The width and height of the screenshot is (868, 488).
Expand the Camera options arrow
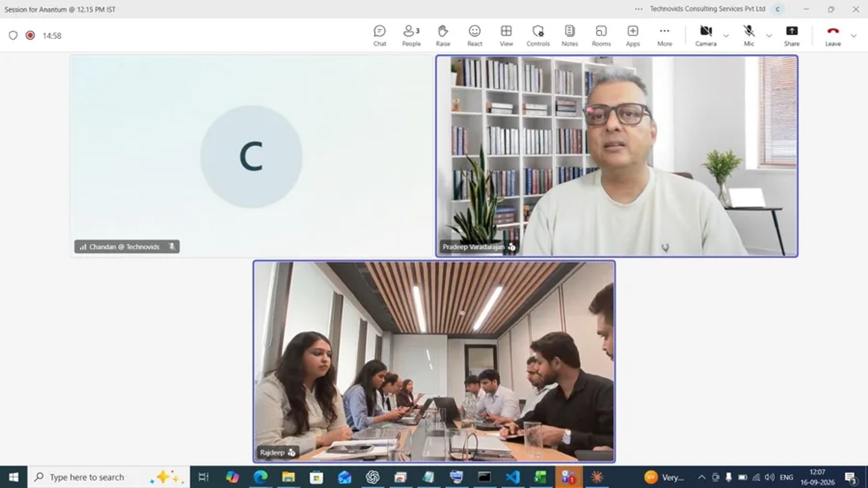tap(726, 36)
